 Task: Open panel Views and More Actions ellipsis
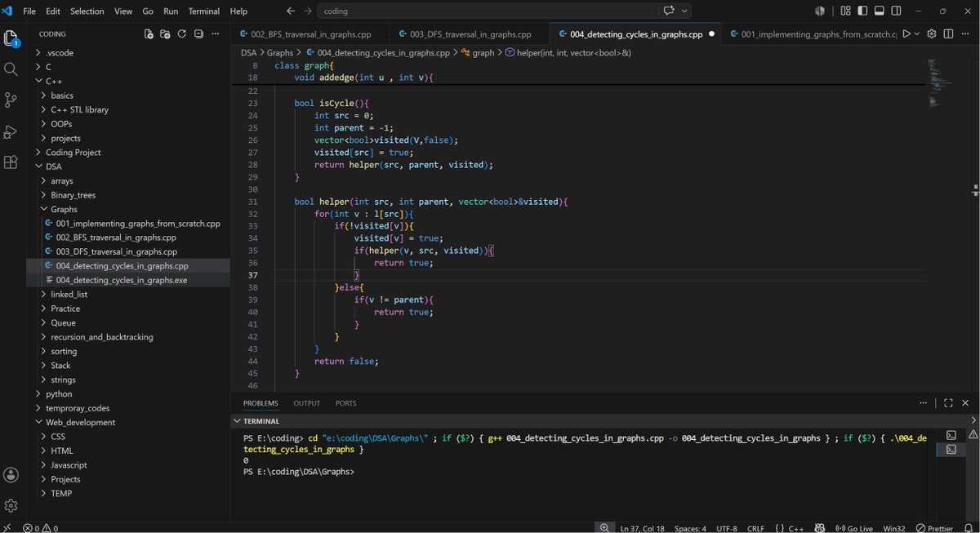tap(924, 403)
